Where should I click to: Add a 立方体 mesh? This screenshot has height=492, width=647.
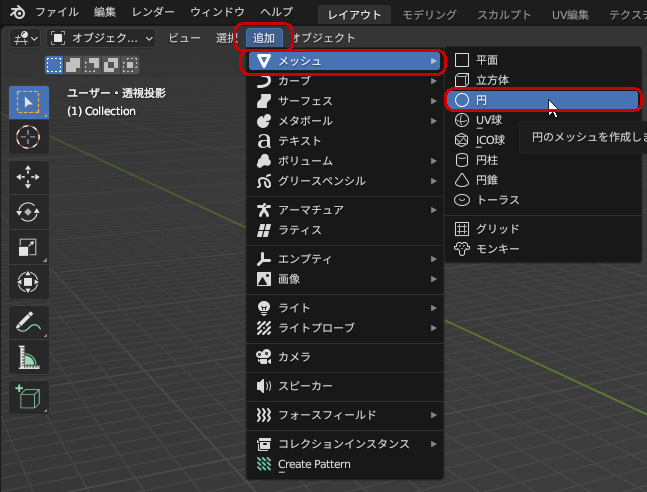click(543, 80)
